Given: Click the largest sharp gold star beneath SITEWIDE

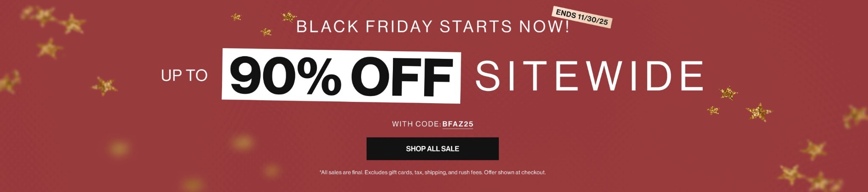Looking at the screenshot, I should click(x=759, y=112).
